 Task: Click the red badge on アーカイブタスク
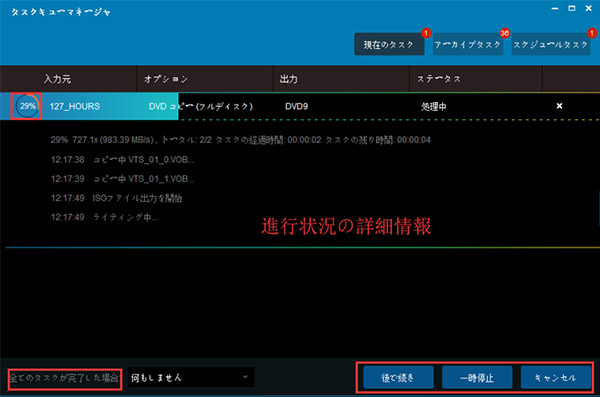pyautogui.click(x=504, y=33)
